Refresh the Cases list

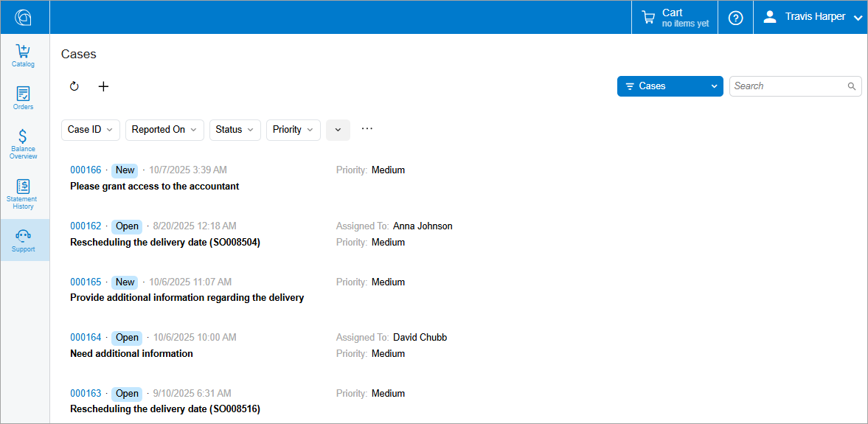point(74,86)
